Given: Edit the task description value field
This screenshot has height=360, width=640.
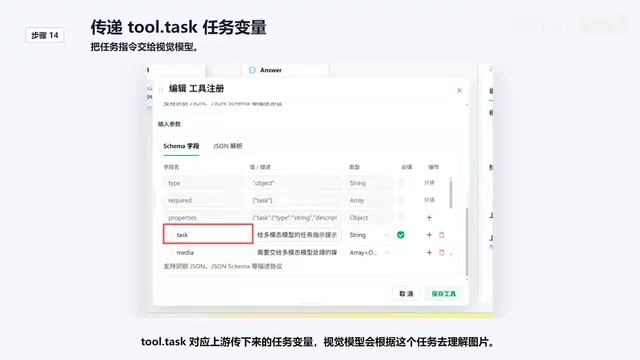Looking at the screenshot, I should coord(297,235).
